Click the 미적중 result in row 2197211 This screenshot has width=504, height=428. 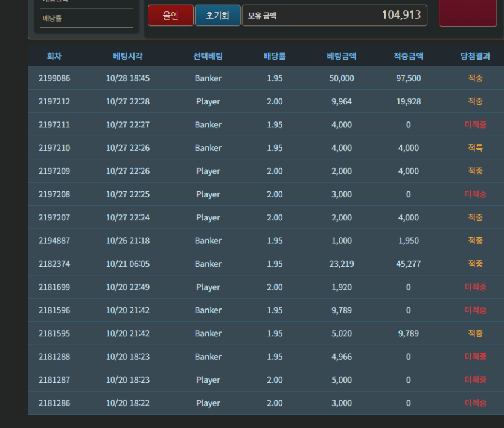[x=476, y=124]
